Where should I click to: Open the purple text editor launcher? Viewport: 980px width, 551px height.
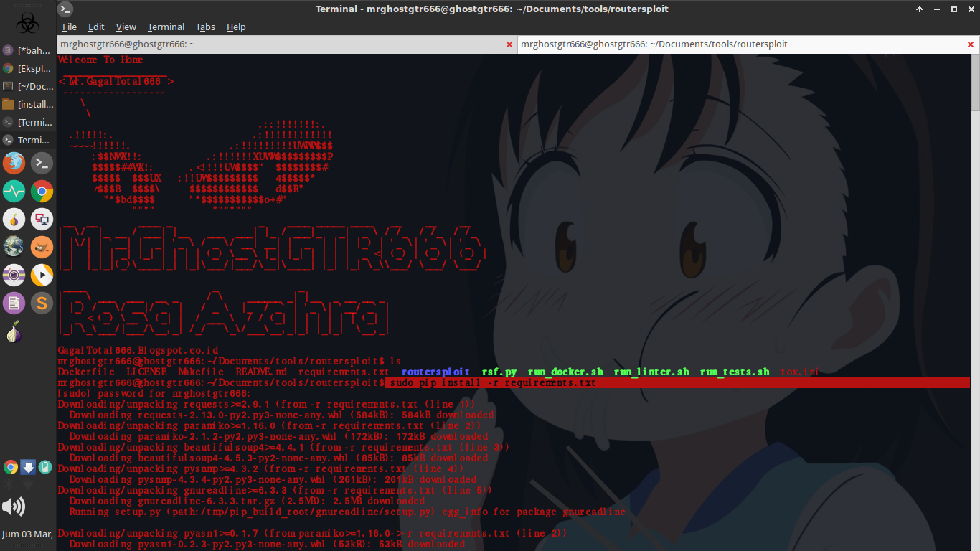[14, 303]
